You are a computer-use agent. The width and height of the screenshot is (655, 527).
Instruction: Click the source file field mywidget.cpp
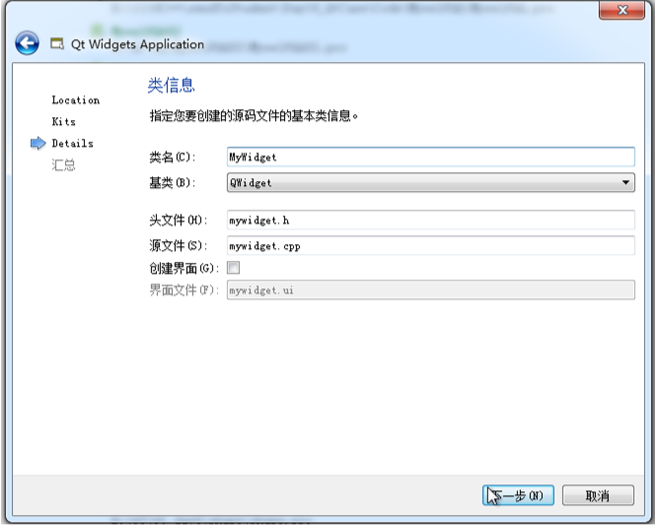[x=431, y=246]
